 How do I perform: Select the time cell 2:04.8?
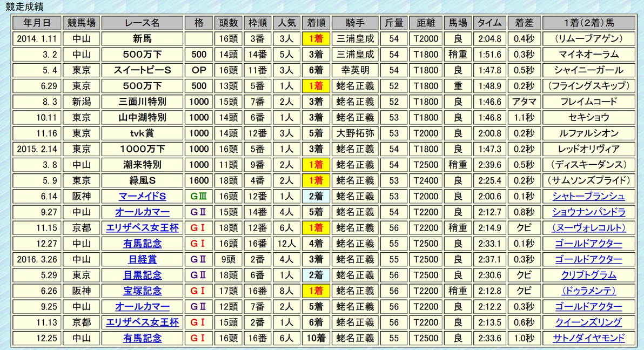489,39
